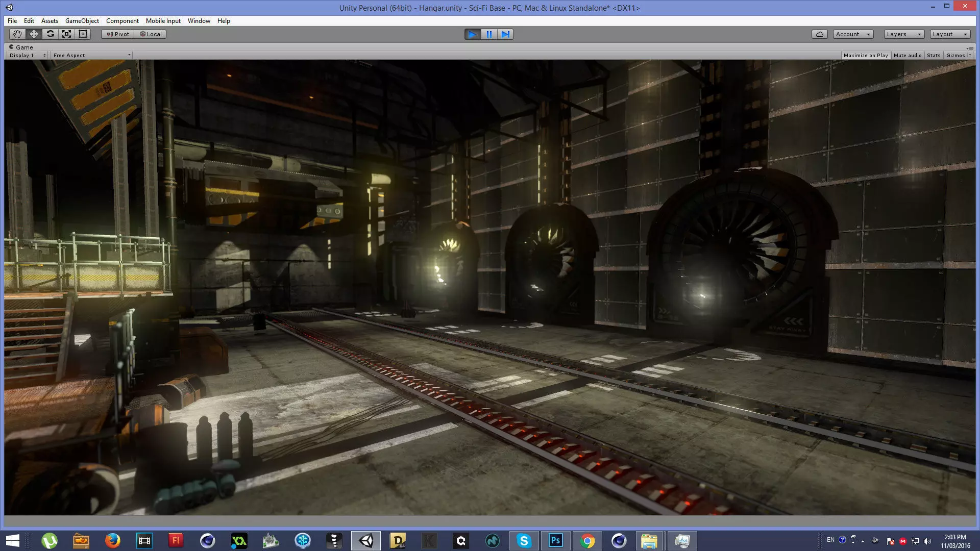Open the Edit menu
This screenshot has width=980, height=551.
29,21
